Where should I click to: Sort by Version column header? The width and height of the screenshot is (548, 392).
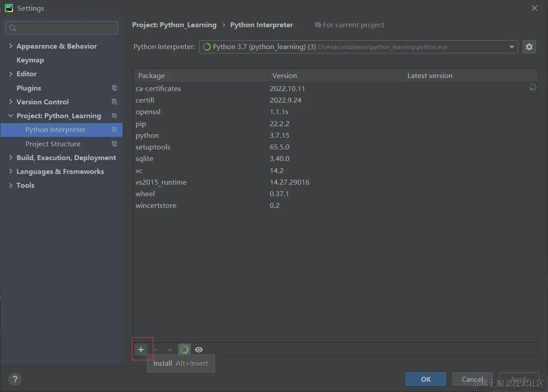coord(335,75)
